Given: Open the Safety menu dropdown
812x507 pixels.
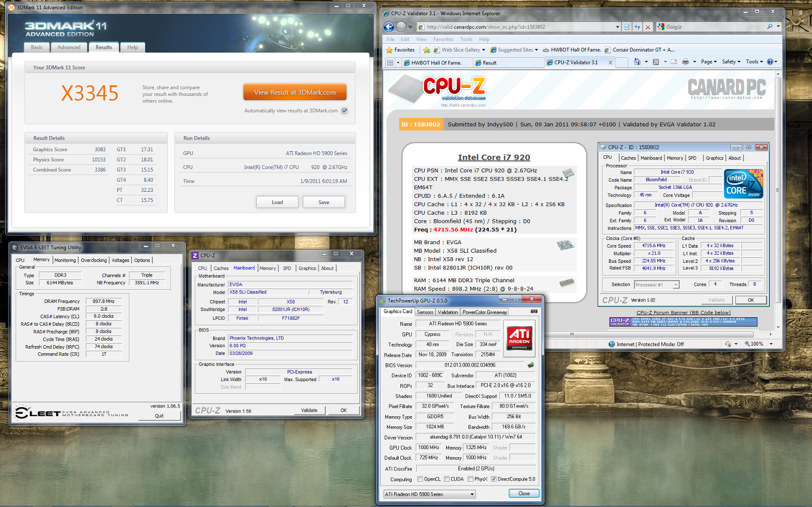Looking at the screenshot, I should [x=731, y=62].
